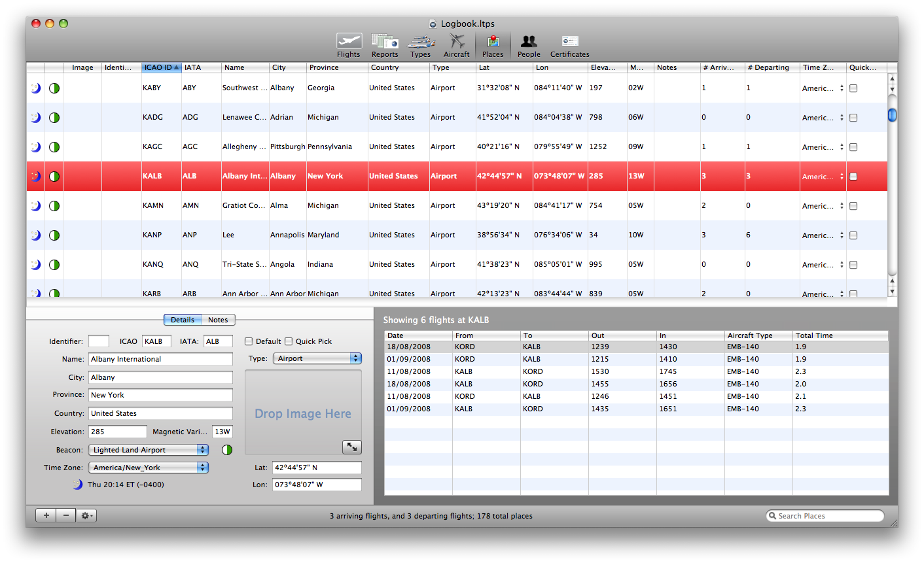Click the Name column header in places table

(245, 67)
